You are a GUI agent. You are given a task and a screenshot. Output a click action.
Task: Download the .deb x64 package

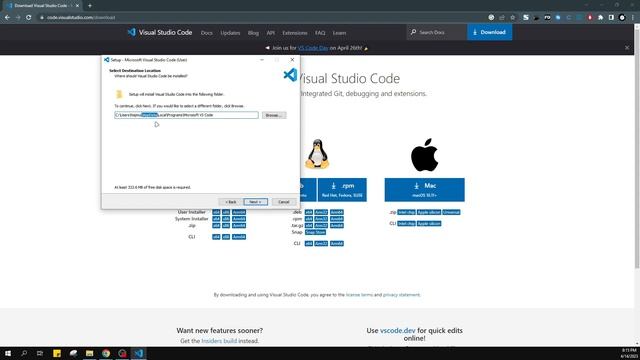point(309,212)
